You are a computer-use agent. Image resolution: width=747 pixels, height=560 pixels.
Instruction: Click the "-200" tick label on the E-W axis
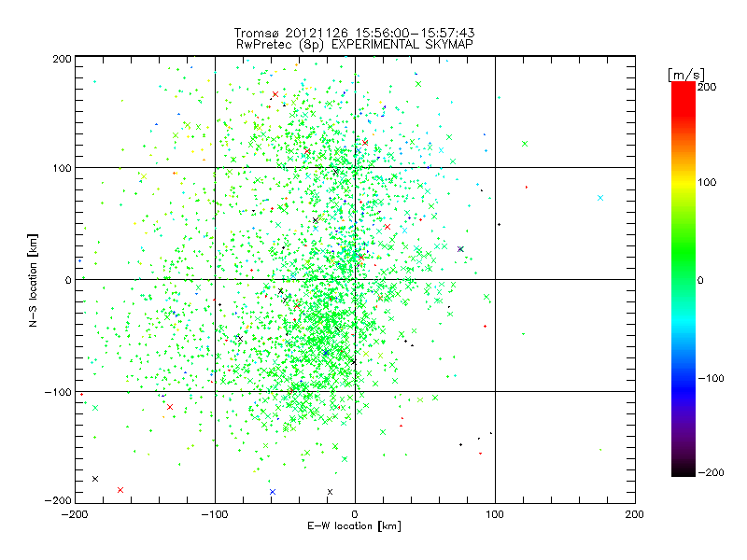point(75,514)
